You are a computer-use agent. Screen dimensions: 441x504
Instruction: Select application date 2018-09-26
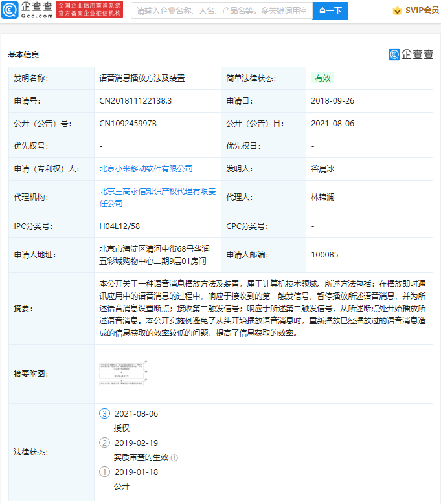click(x=333, y=101)
